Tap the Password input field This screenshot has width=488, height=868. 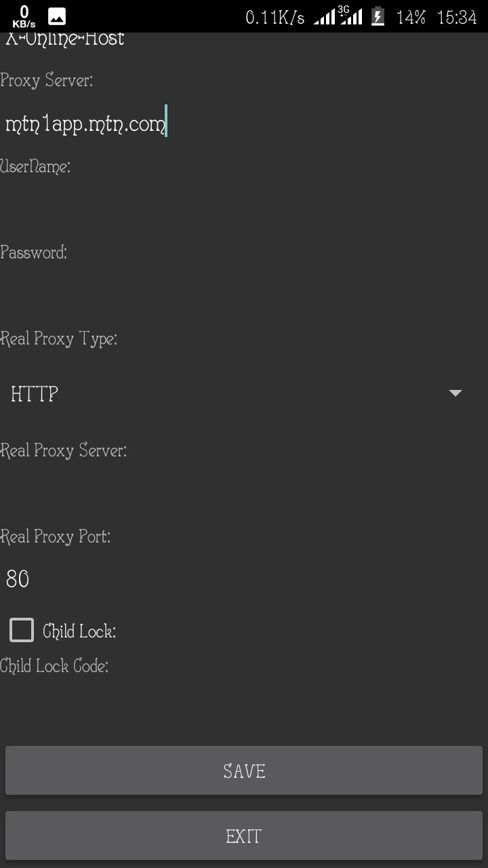(244, 295)
